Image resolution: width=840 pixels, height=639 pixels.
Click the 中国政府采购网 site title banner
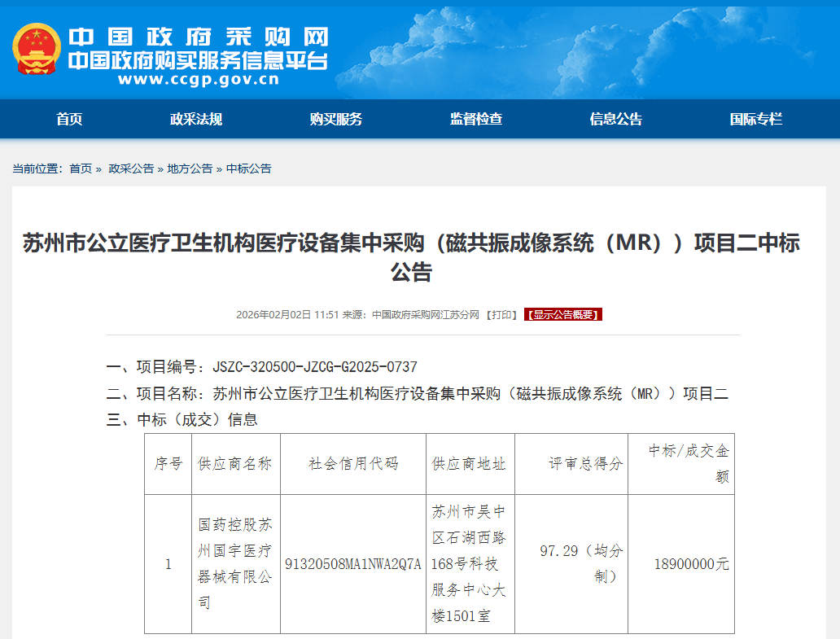(x=198, y=37)
